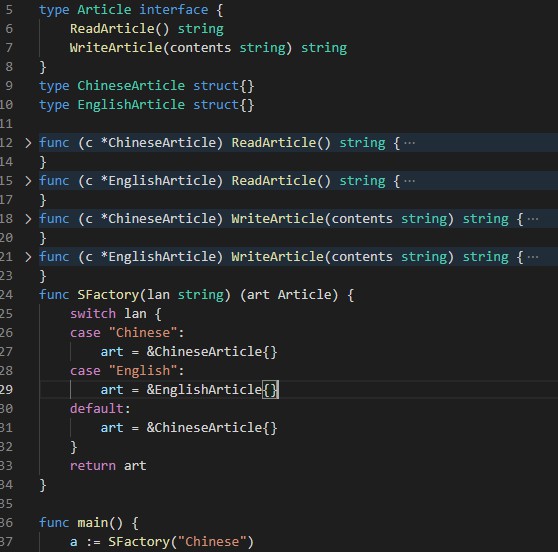Click the return keyword in SFactory
This screenshot has height=552, width=558.
tap(93, 466)
